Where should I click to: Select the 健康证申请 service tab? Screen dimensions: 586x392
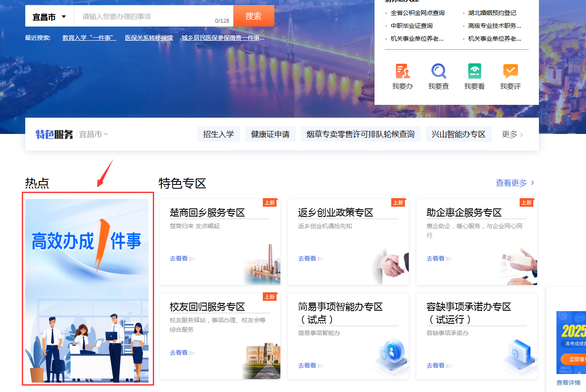tap(270, 134)
